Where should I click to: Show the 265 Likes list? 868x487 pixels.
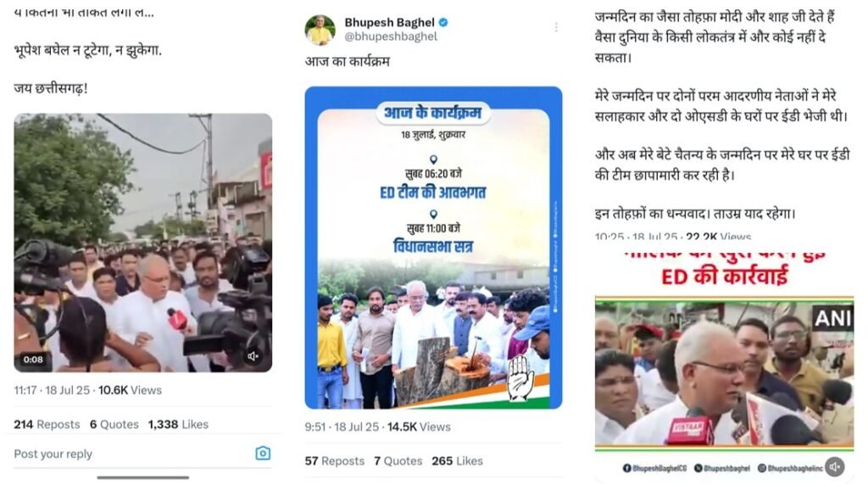pos(457,461)
